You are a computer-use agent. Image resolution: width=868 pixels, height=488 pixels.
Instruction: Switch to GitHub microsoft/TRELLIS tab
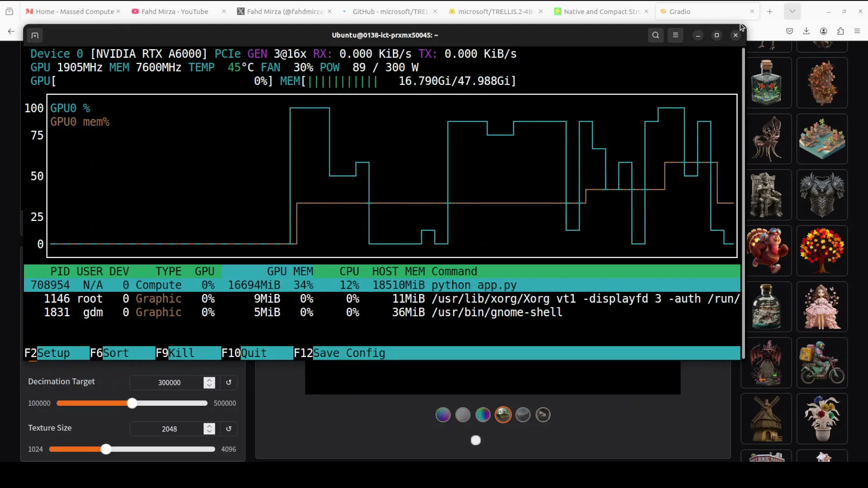tap(390, 11)
